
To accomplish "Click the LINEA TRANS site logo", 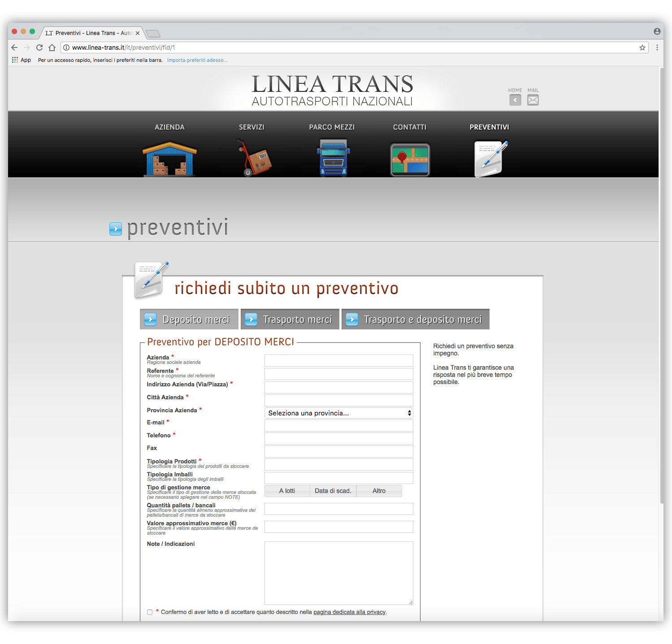I will (x=332, y=91).
